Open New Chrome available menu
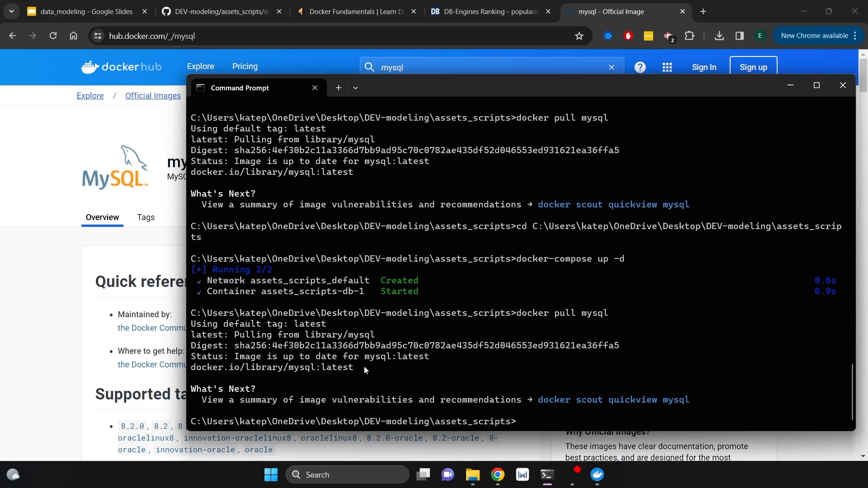Image resolution: width=868 pixels, height=488 pixels. point(819,36)
